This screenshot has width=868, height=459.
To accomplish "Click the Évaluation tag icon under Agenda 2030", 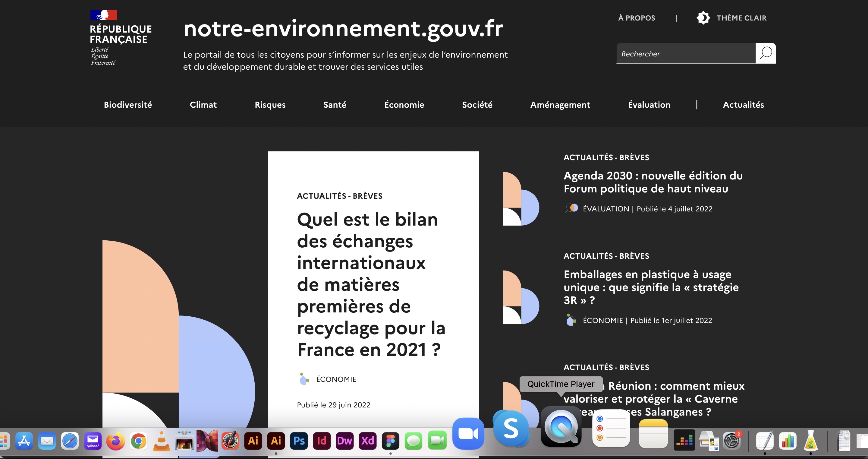I will click(x=571, y=208).
